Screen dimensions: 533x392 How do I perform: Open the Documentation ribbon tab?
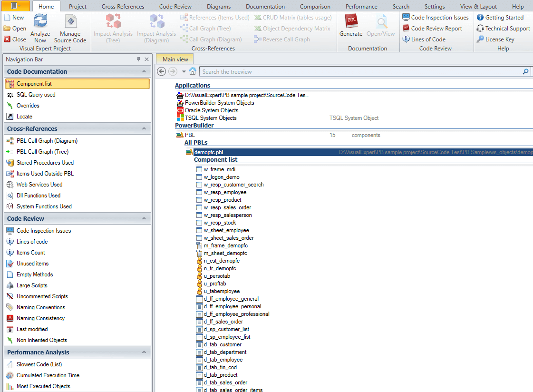265,7
